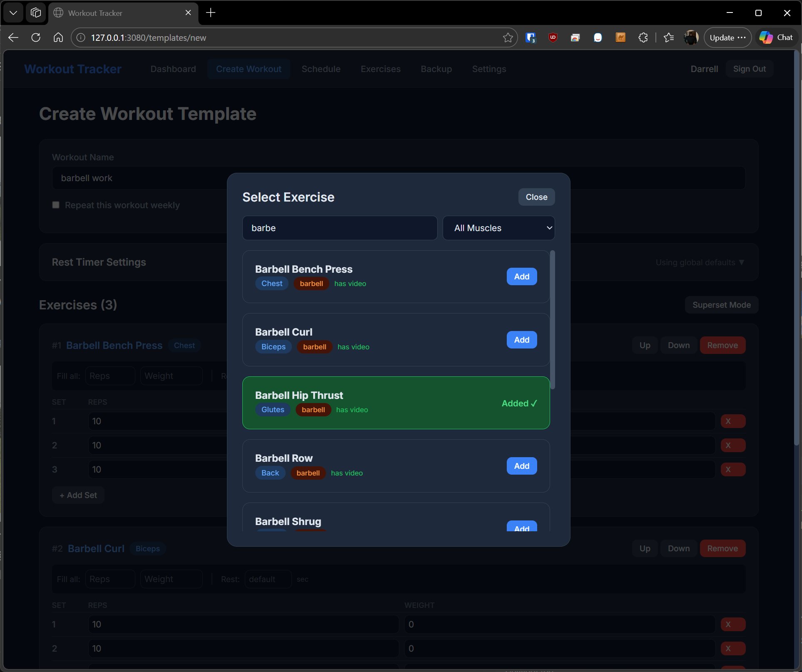This screenshot has height=672, width=802.
Task: Toggle Repeat this workout weekly checkbox
Action: 56,205
